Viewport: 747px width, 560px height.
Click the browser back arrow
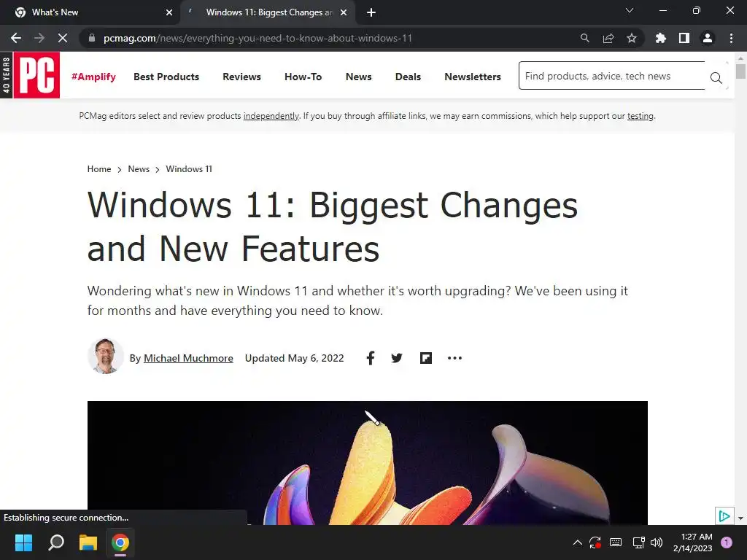pyautogui.click(x=16, y=38)
